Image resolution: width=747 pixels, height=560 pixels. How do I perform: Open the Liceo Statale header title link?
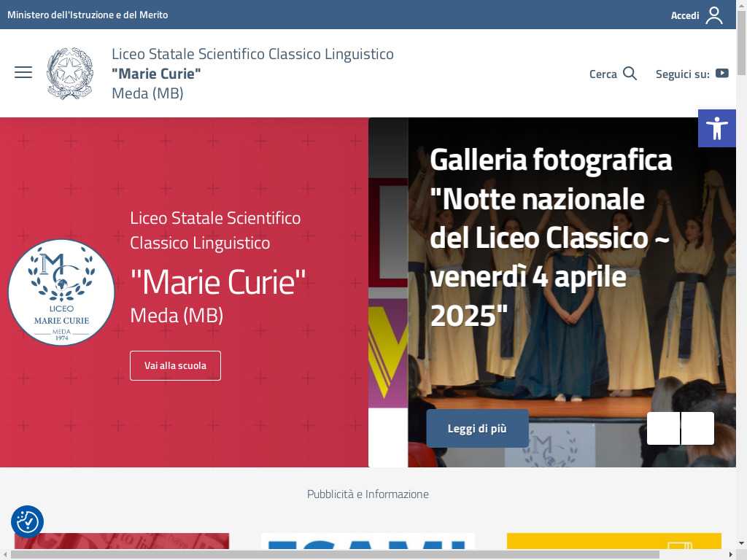[252, 74]
